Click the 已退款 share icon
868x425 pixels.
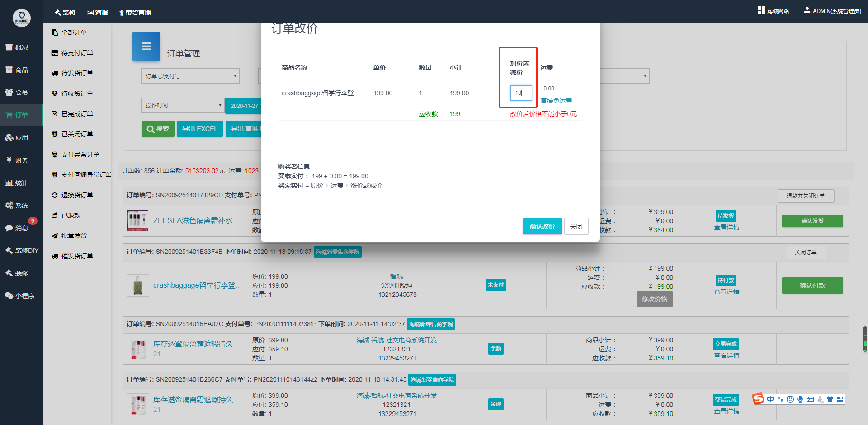tap(55, 215)
